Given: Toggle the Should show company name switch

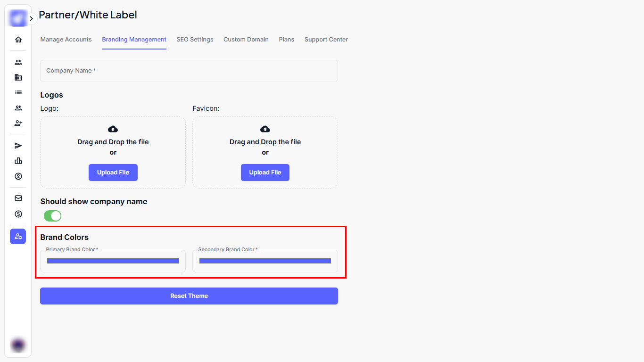Looking at the screenshot, I should tap(52, 216).
